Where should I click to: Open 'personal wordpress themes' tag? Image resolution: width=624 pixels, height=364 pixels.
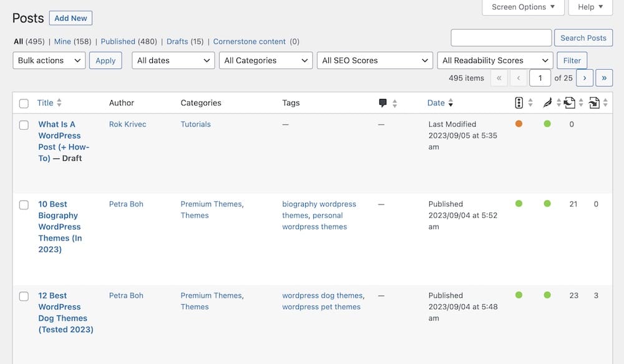point(314,221)
